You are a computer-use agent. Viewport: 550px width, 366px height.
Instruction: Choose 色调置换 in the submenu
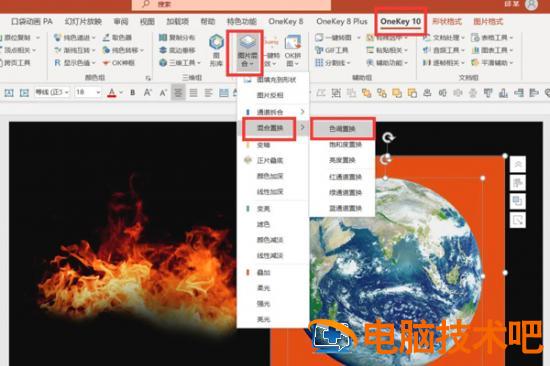[342, 129]
